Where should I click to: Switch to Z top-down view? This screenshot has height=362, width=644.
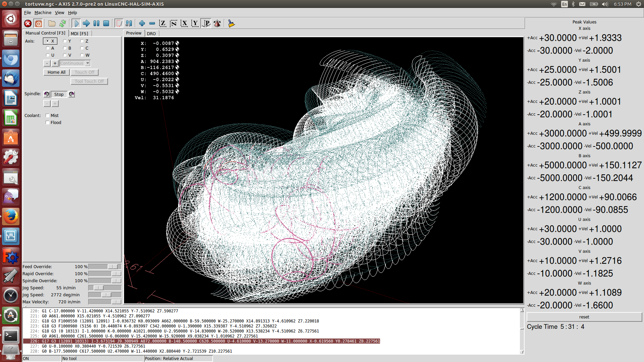point(163,23)
